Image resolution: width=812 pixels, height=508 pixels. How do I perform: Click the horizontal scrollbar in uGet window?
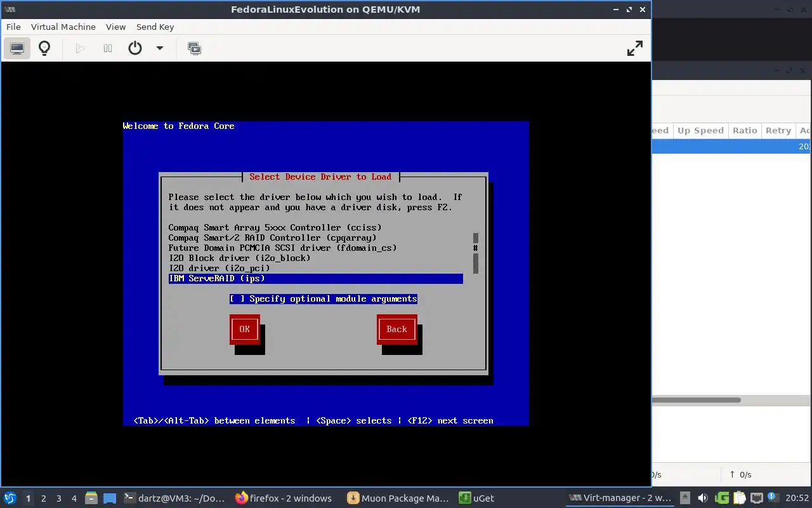[x=696, y=400]
